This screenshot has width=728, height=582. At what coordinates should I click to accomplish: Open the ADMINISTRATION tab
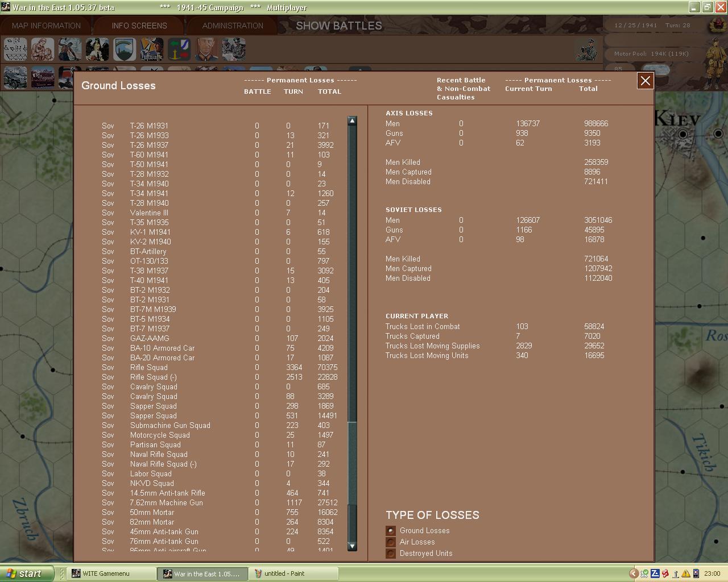click(x=233, y=26)
